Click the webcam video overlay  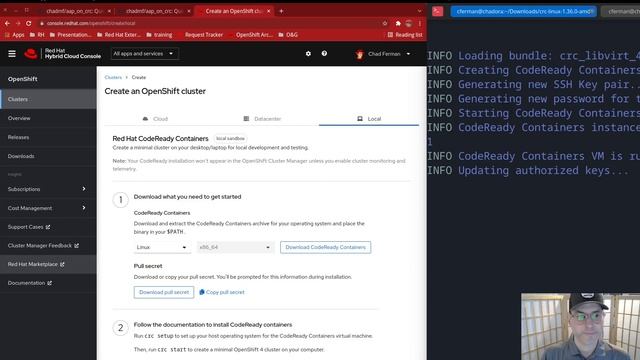coord(580,327)
